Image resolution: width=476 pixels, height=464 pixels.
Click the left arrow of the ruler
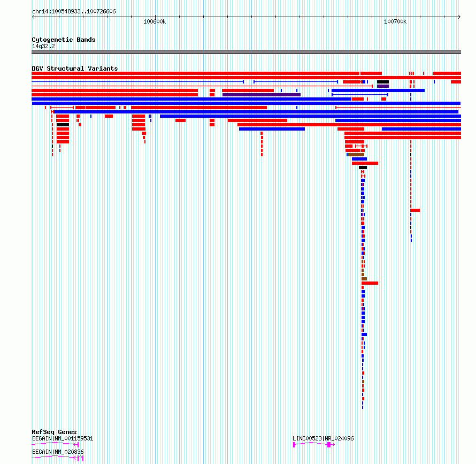click(33, 17)
